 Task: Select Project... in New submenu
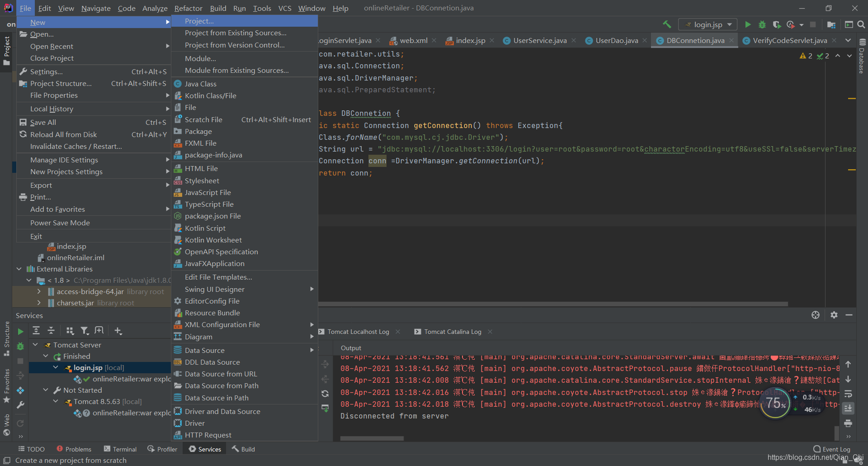coord(245,21)
